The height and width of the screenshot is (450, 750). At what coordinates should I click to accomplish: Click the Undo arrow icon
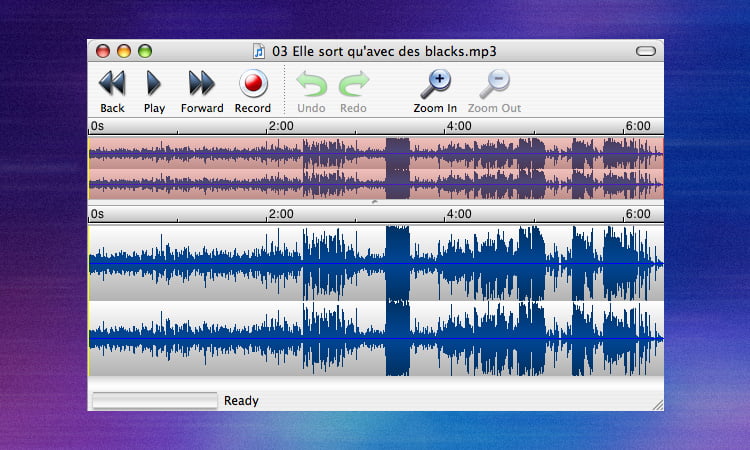[311, 84]
